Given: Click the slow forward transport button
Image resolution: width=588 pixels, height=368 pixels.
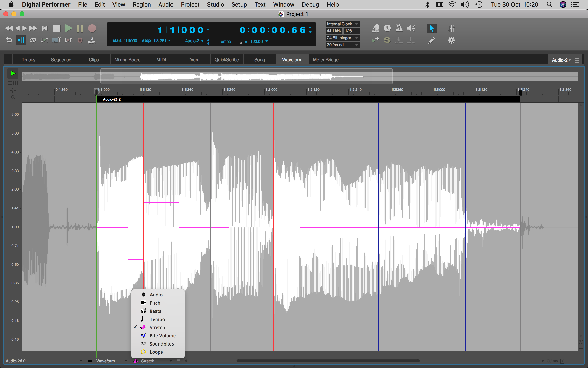Looking at the screenshot, I should point(24,28).
